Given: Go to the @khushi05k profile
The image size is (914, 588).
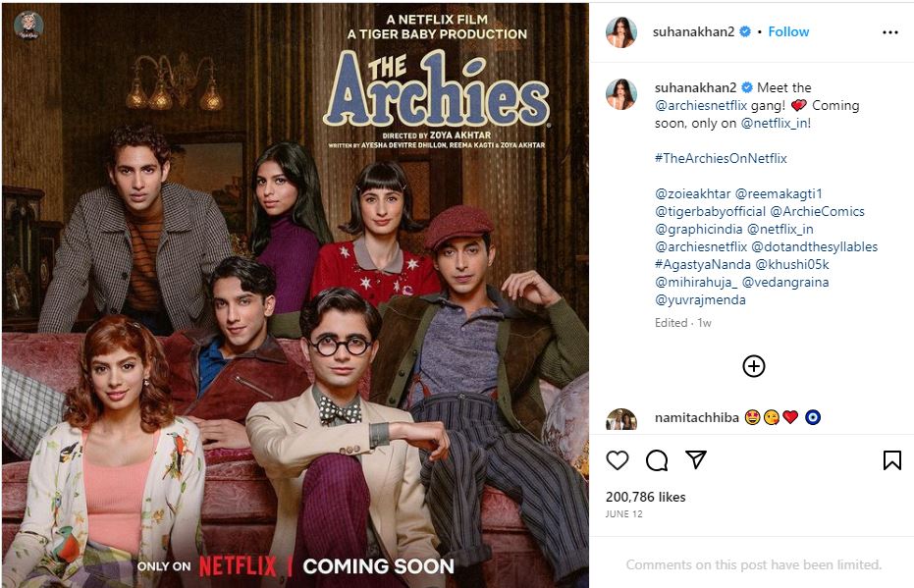Looking at the screenshot, I should click(792, 265).
